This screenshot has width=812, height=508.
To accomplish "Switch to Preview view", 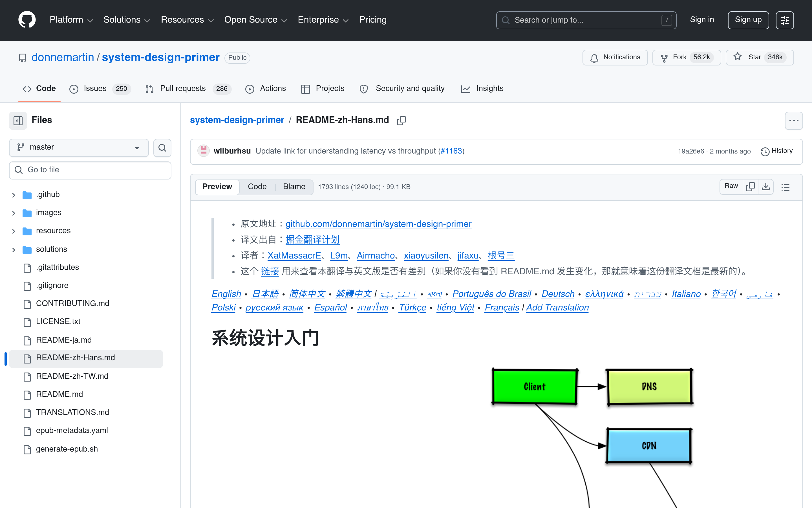I will coord(217,187).
